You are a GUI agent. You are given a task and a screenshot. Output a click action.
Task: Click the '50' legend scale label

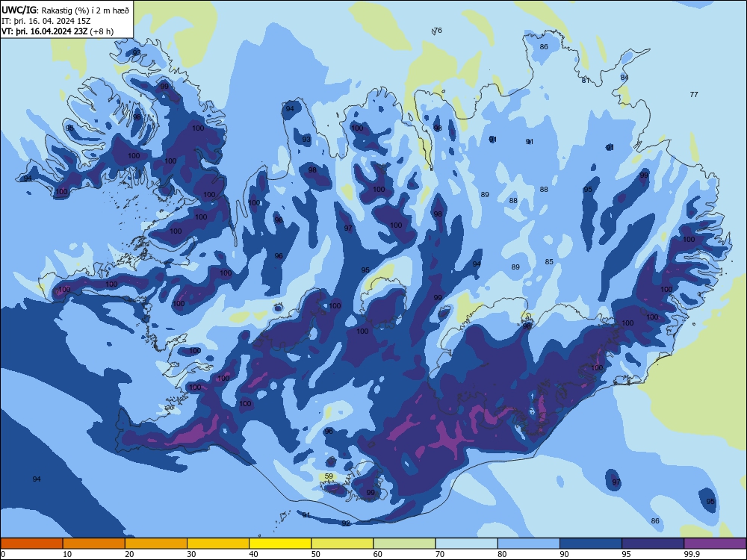point(316,554)
